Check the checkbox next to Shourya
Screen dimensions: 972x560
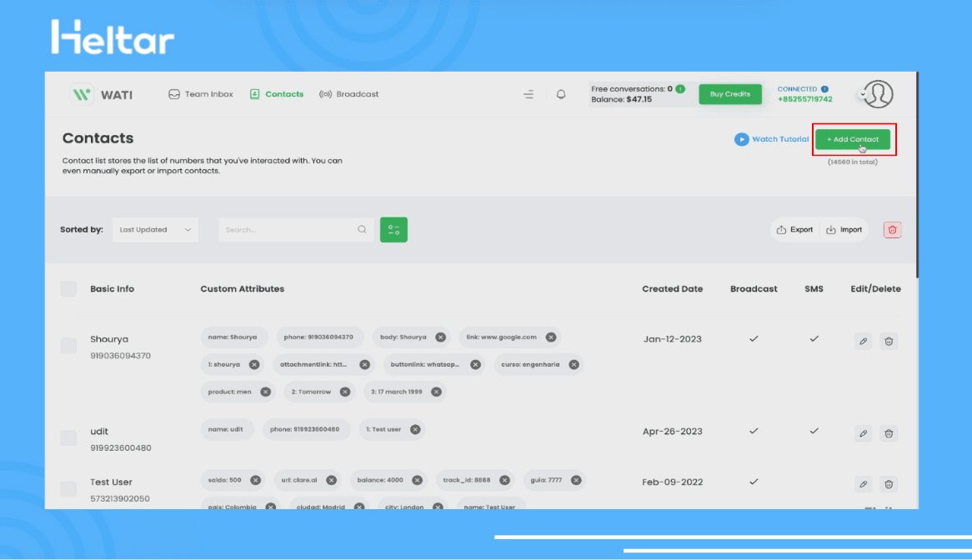pyautogui.click(x=68, y=345)
